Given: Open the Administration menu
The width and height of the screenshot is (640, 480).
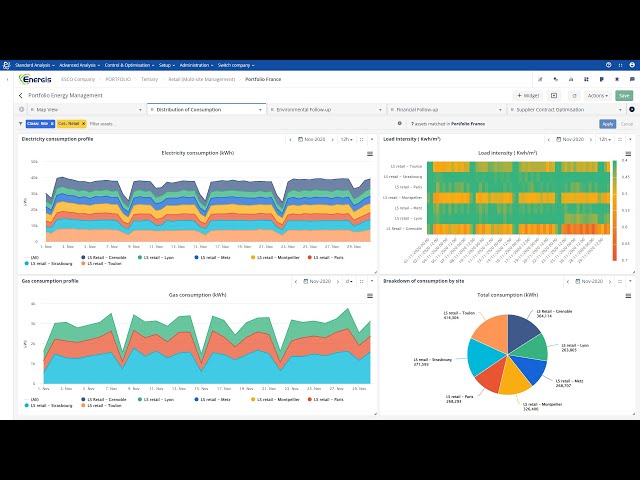Looking at the screenshot, I should point(196,65).
